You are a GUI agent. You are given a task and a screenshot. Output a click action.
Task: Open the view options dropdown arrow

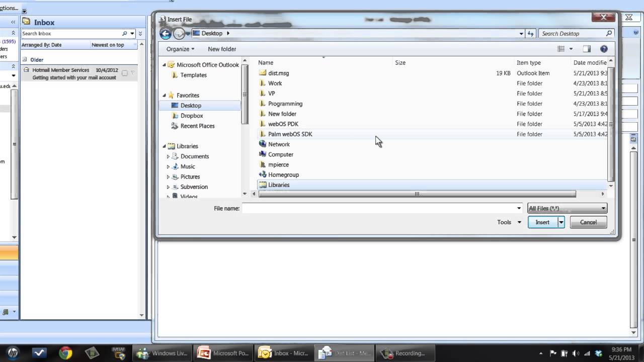[571, 49]
